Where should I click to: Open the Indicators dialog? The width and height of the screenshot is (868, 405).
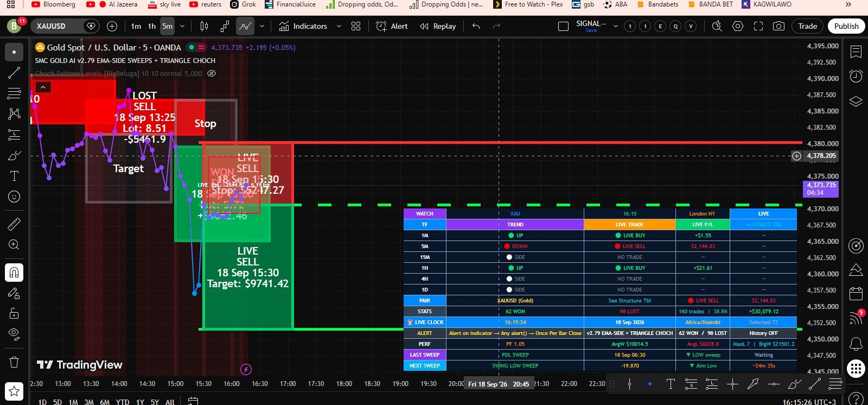tap(303, 26)
